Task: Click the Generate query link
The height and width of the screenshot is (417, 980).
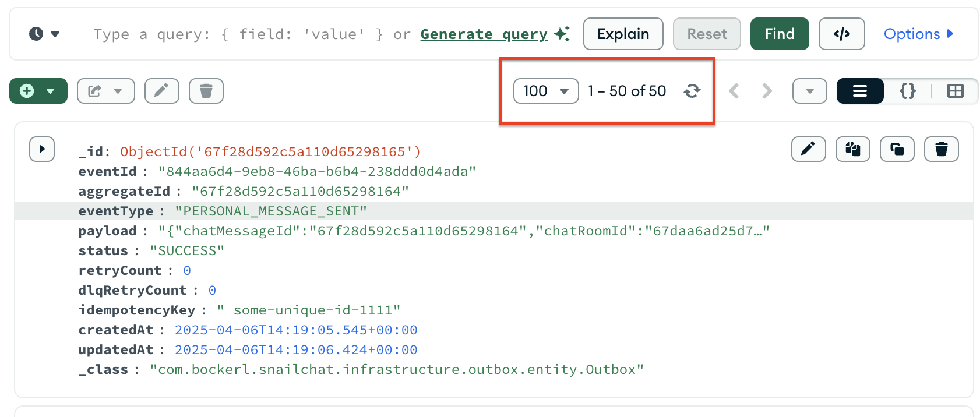Action: tap(484, 34)
